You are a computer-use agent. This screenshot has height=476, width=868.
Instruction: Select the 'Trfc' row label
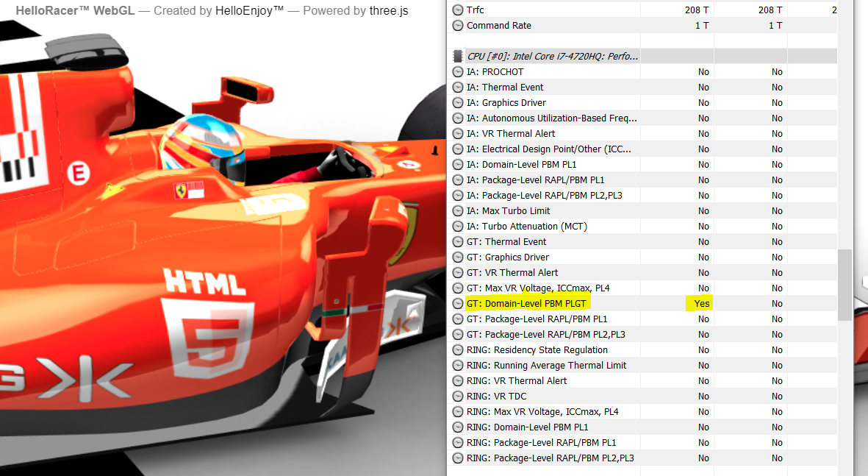[x=475, y=10]
